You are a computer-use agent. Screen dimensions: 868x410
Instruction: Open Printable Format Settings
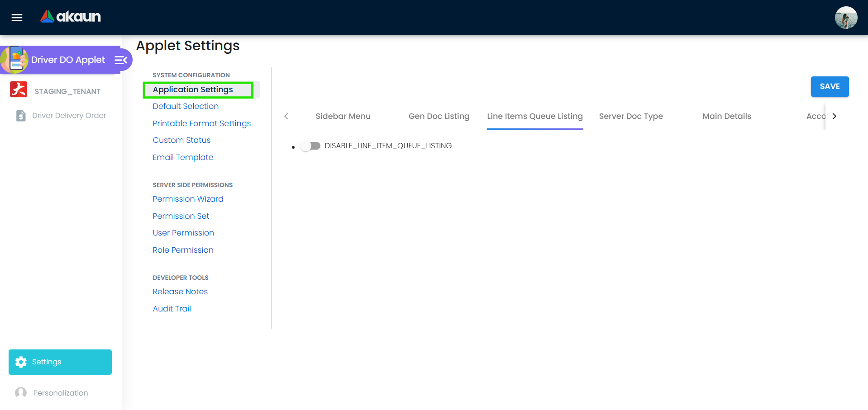coord(201,123)
